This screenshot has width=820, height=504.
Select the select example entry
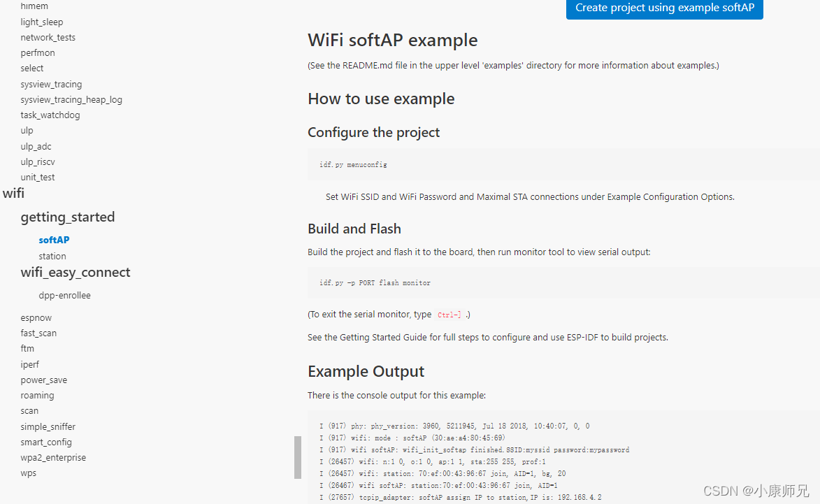coord(32,69)
